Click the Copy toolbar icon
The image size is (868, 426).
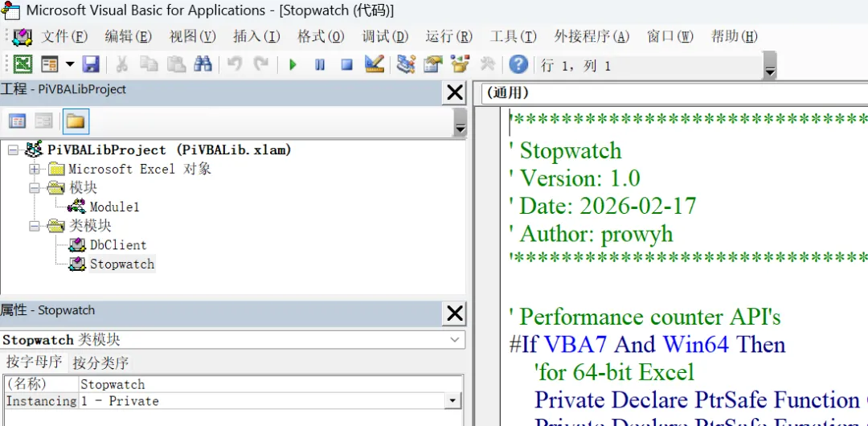coord(149,64)
